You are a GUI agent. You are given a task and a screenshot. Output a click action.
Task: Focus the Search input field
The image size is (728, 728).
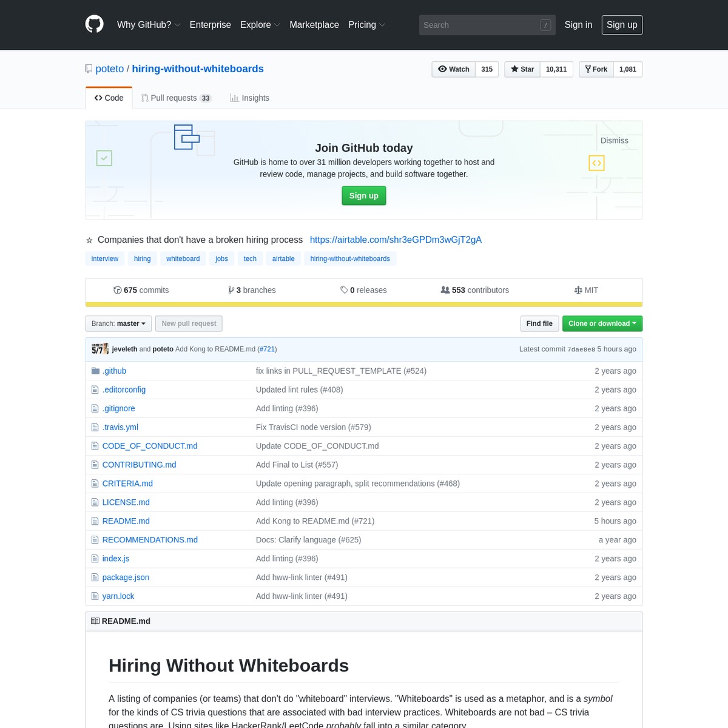coord(487,25)
